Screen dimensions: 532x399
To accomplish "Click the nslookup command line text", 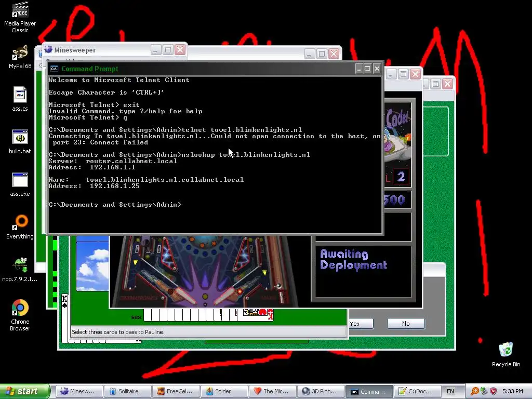I will click(x=246, y=155).
